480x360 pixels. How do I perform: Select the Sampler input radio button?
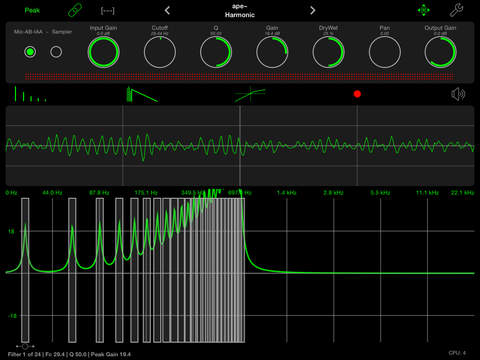pos(56,52)
